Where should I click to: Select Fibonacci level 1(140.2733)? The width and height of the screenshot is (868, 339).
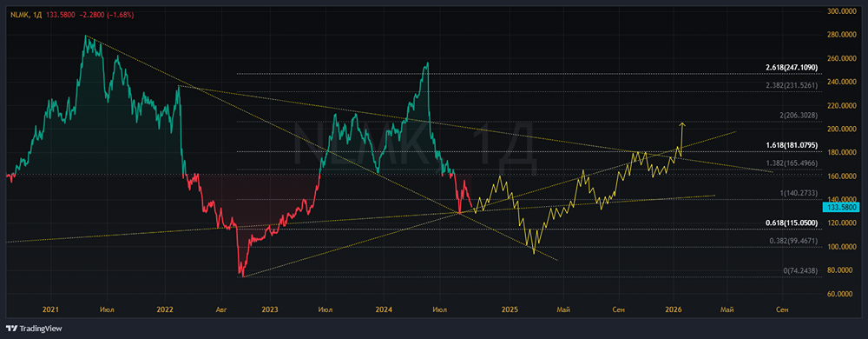pos(799,193)
